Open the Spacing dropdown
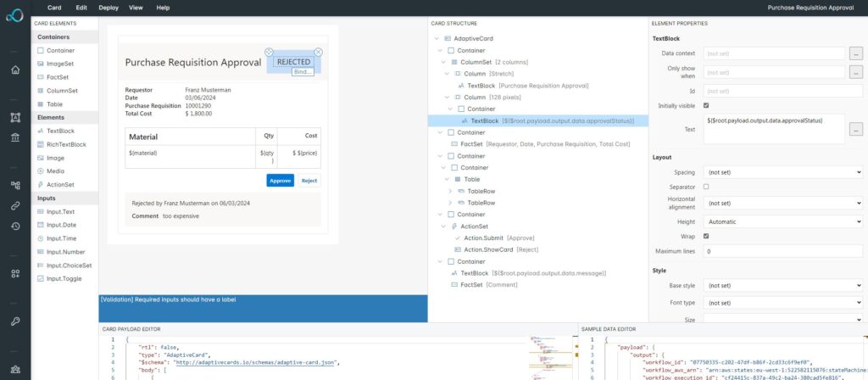 782,172
